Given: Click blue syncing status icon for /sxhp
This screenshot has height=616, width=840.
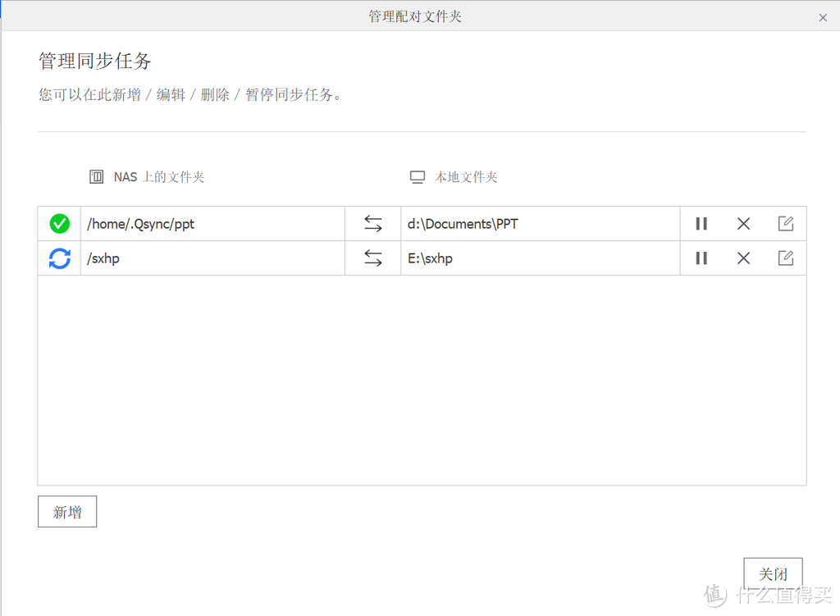Looking at the screenshot, I should coord(59,258).
